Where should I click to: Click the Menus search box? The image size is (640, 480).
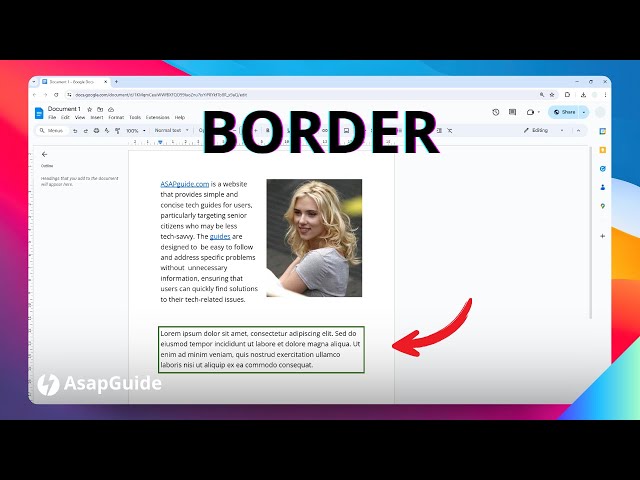click(52, 131)
